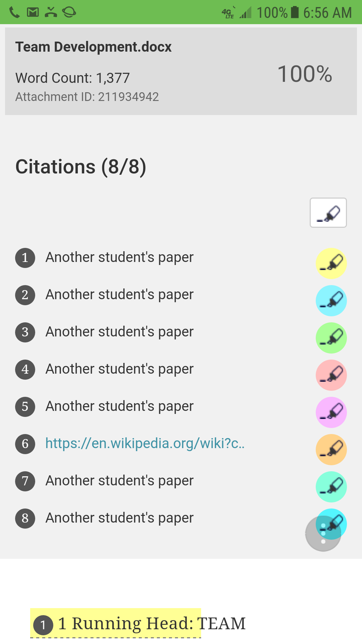Tap the mail notification icon in status bar
The width and height of the screenshot is (362, 644).
pos(33,12)
